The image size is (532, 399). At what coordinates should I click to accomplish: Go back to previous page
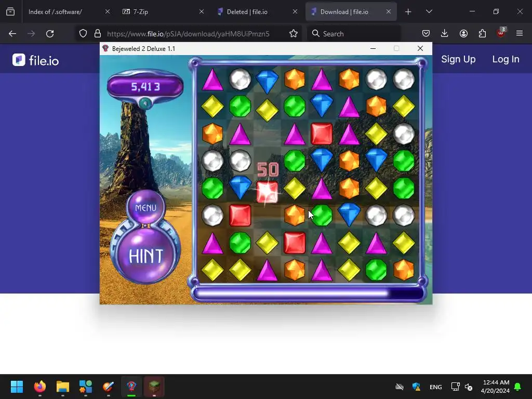12,34
